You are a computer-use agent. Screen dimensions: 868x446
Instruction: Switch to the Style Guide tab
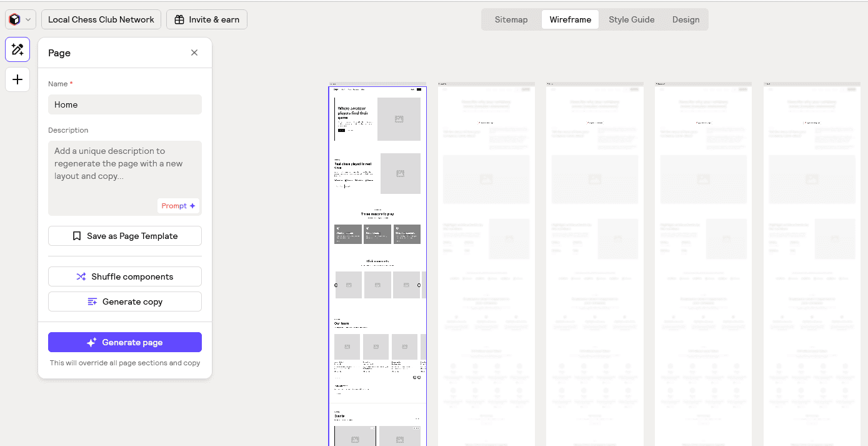click(x=631, y=19)
